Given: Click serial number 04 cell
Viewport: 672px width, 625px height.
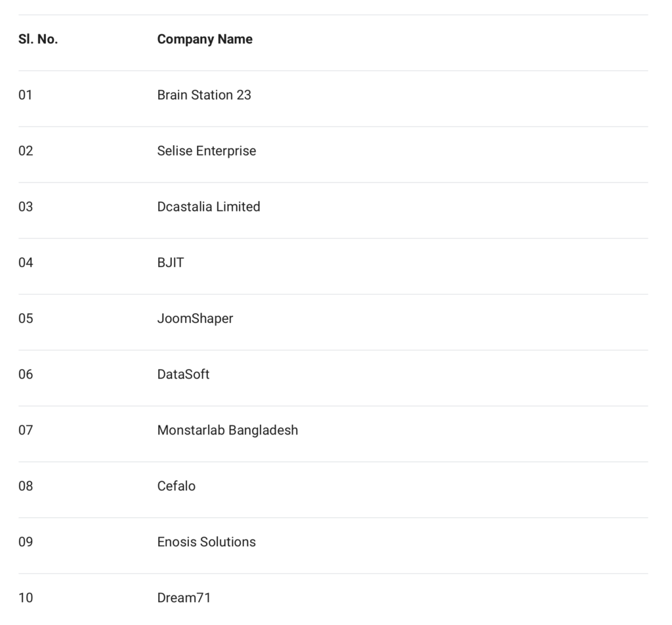Looking at the screenshot, I should [26, 263].
